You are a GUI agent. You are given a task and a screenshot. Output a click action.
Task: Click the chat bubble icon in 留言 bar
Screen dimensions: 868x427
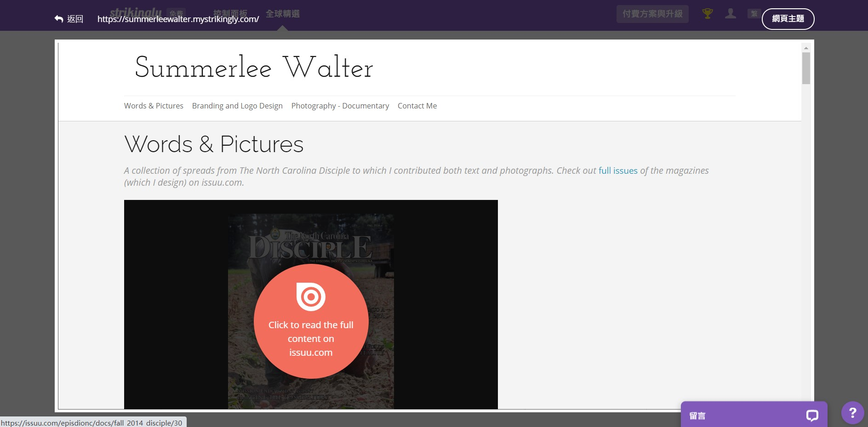click(812, 416)
